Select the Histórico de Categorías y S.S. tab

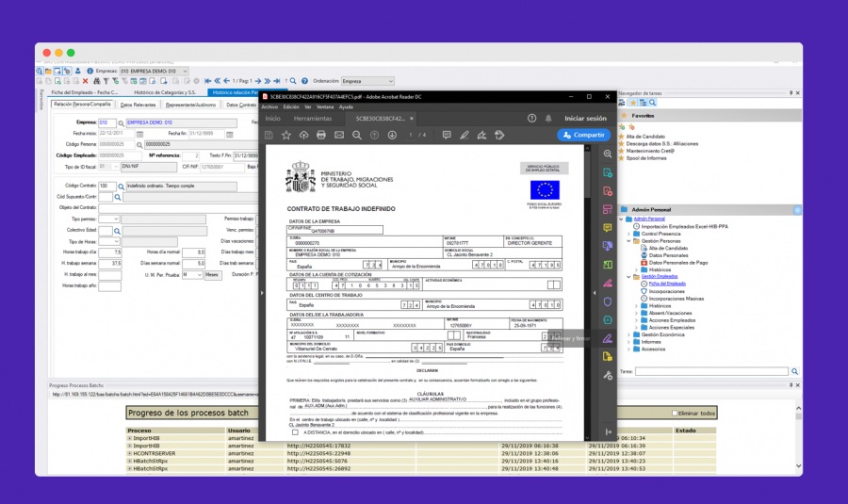click(165, 93)
